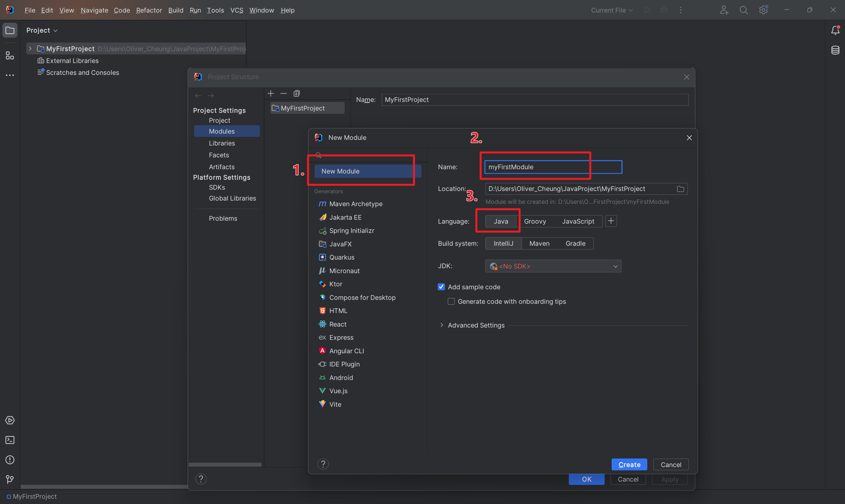
Task: Enable the Add sample code checkbox
Action: (441, 287)
